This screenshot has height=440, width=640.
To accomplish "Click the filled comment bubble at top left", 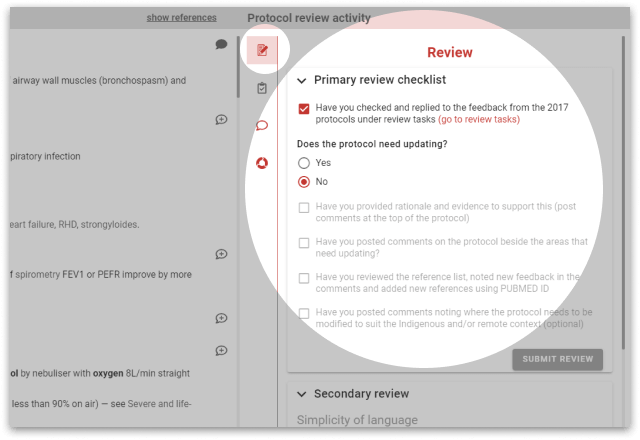I will point(221,44).
